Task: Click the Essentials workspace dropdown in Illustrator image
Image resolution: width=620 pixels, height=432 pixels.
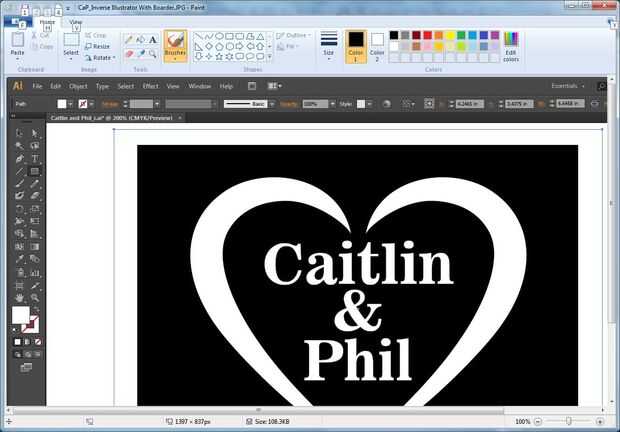Action: click(568, 86)
